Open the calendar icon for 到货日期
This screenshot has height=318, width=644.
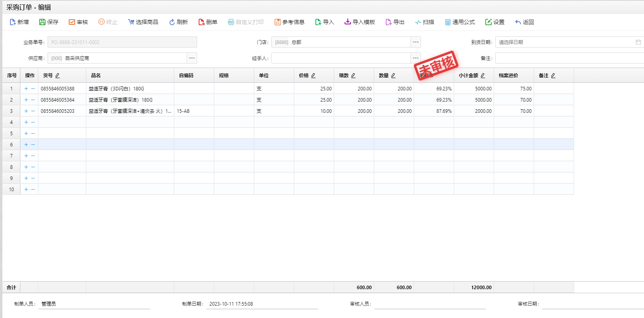click(x=638, y=42)
